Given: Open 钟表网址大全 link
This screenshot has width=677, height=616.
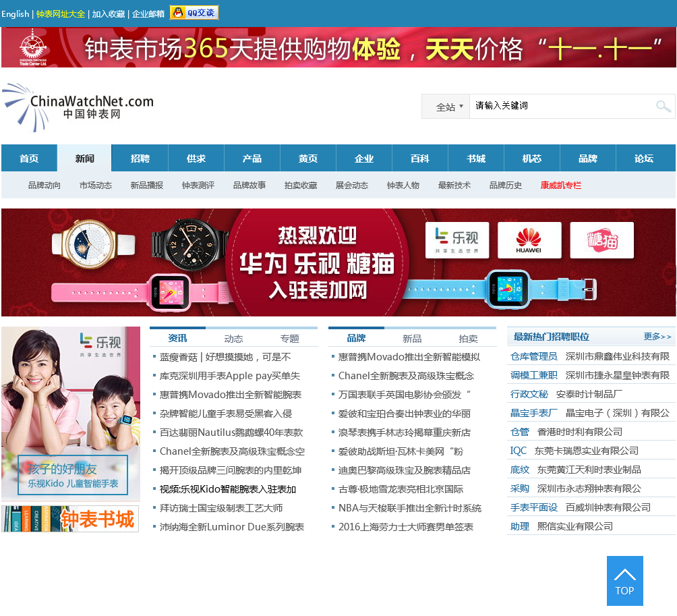Looking at the screenshot, I should 61,13.
